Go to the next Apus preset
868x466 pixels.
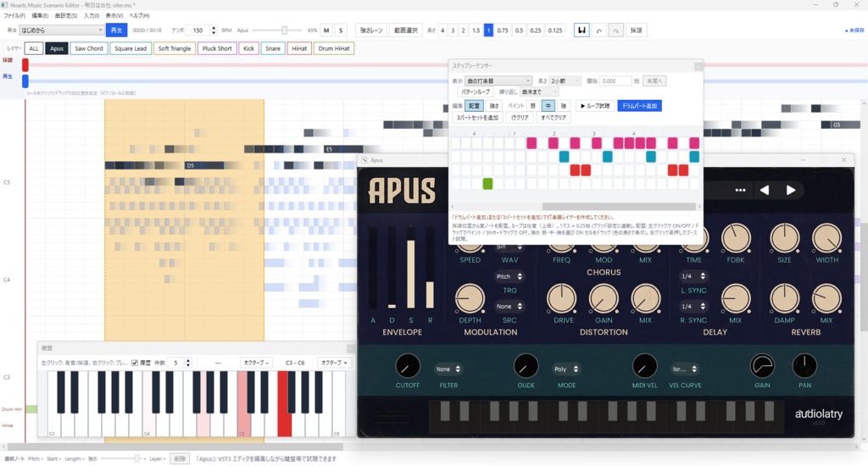pyautogui.click(x=791, y=191)
